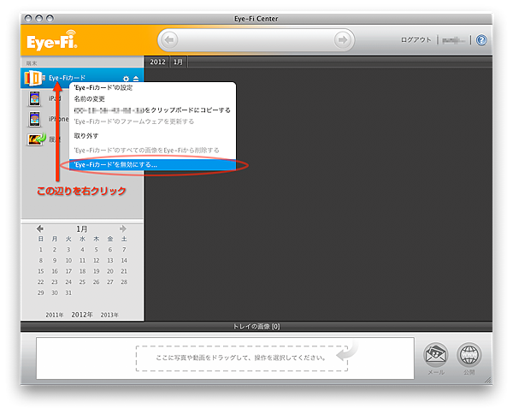Screen dimensions: 513x420
Task: Click the Eye-Fi logo
Action: pyautogui.click(x=52, y=40)
